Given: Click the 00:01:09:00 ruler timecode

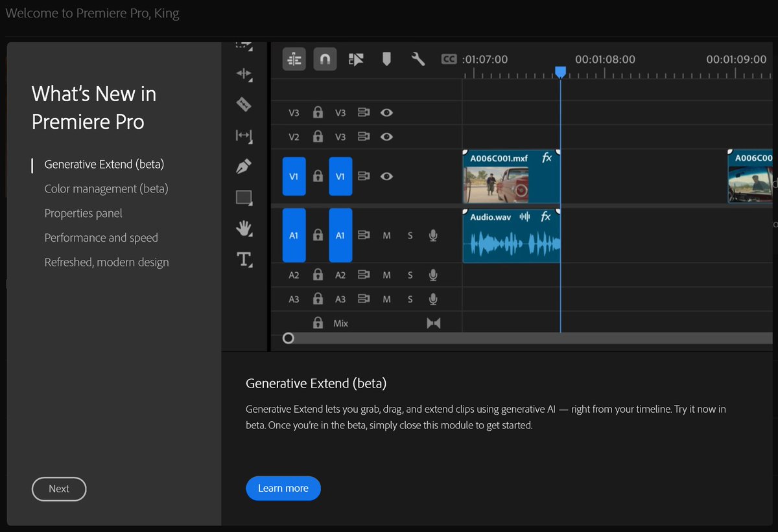Looking at the screenshot, I should click(x=737, y=59).
